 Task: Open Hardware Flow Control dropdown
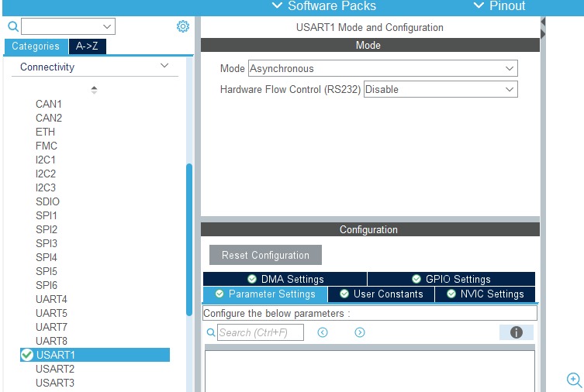[x=441, y=89]
